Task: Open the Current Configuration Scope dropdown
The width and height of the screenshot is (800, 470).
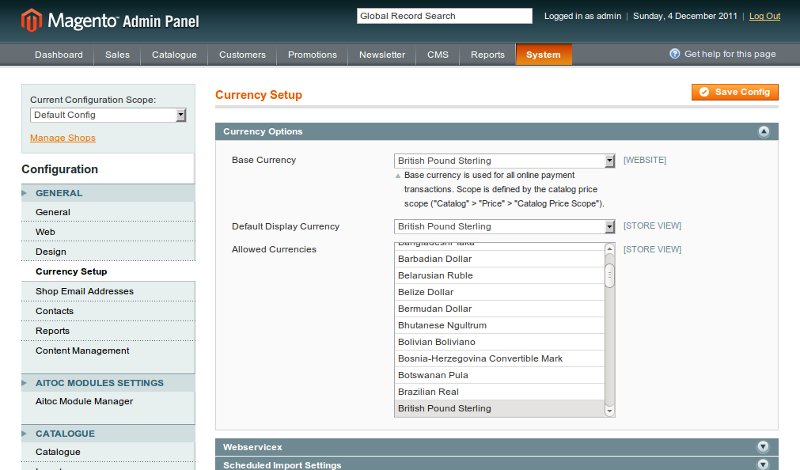Action: click(108, 115)
